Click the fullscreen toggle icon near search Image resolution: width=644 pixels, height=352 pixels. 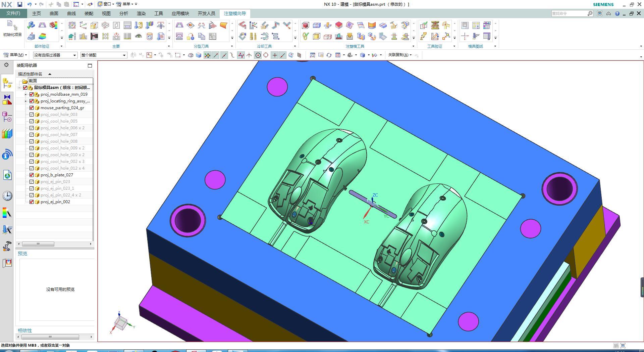[x=600, y=13]
